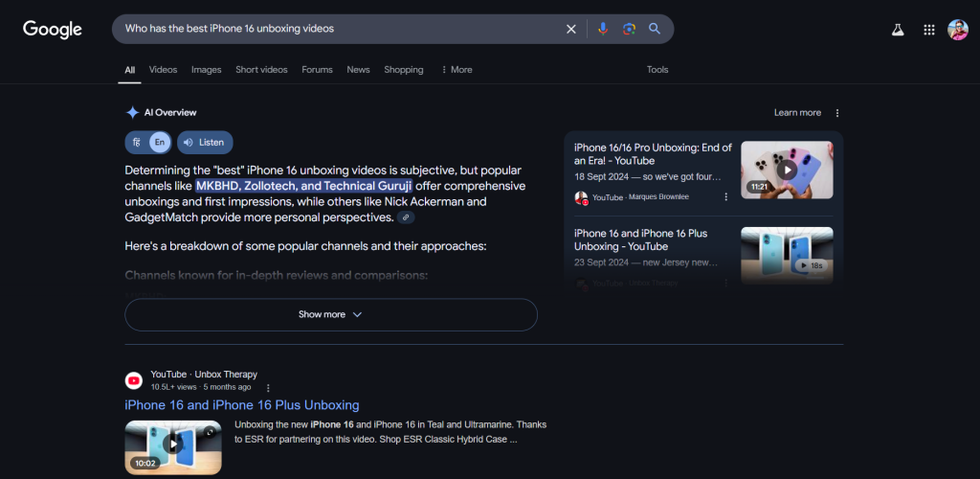Select the All results tab
Viewport: 980px width, 479px height.
129,70
